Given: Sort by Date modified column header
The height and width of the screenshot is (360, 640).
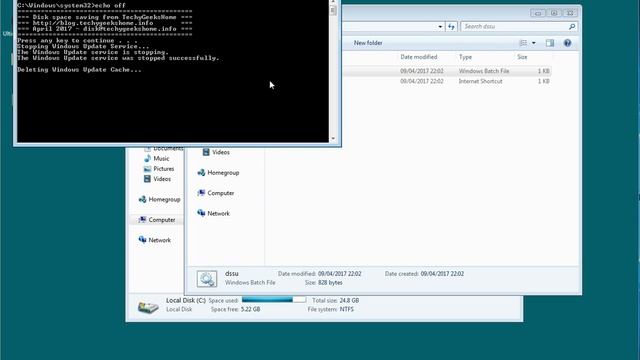Looking at the screenshot, I should pyautogui.click(x=419, y=57).
